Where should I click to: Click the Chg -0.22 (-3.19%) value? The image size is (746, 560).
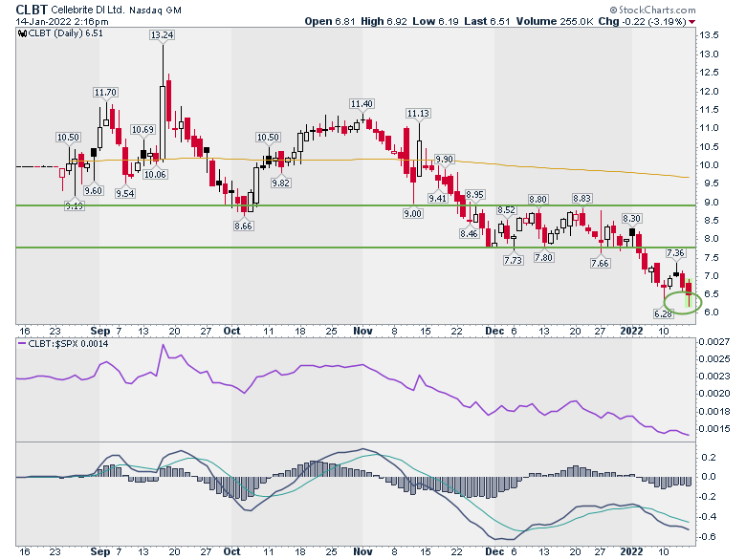tap(642, 21)
